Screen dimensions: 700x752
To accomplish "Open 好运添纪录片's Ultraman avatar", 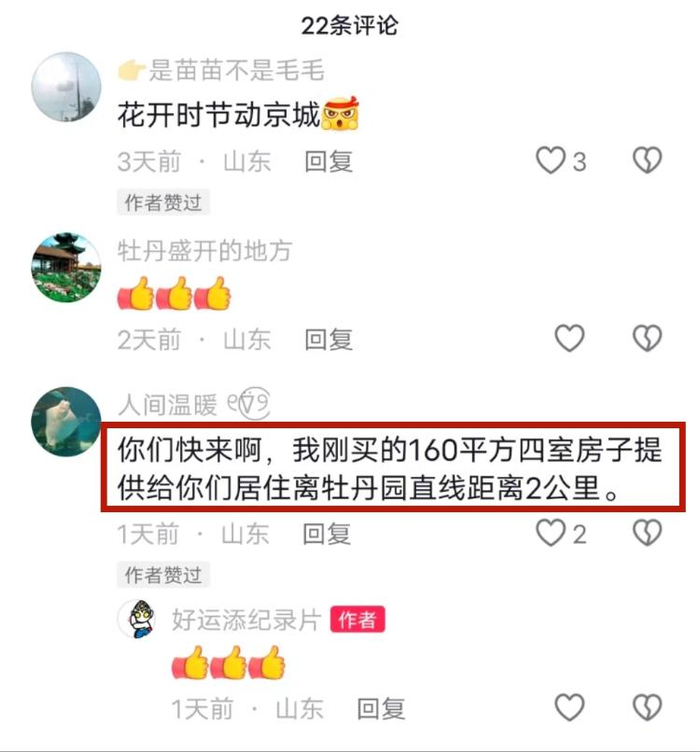I will coord(138,619).
